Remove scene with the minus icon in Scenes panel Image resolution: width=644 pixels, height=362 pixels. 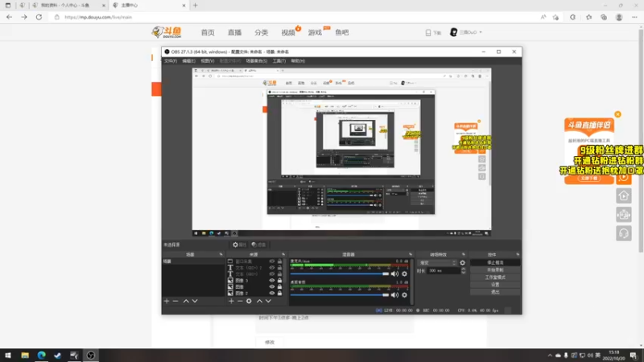[175, 301]
